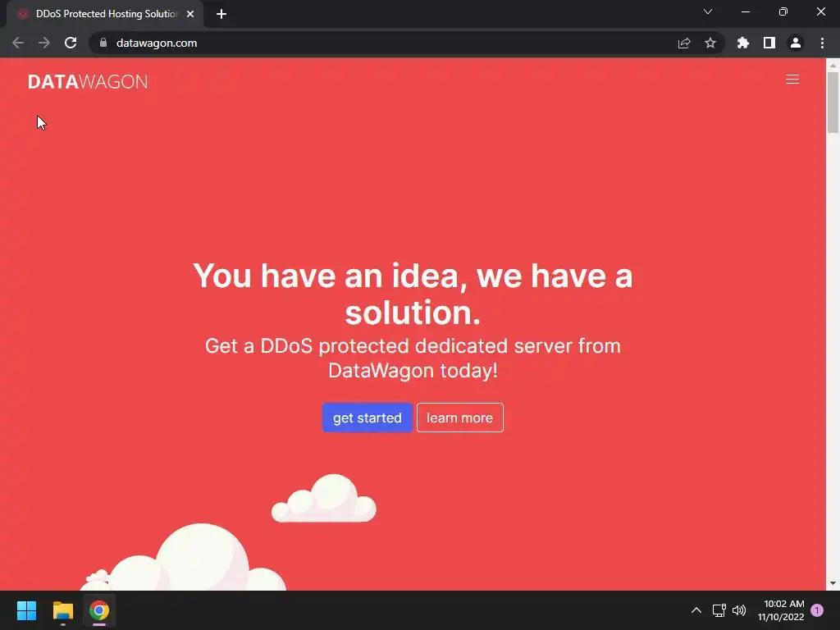
Task: Go back to the previous page
Action: pyautogui.click(x=18, y=43)
